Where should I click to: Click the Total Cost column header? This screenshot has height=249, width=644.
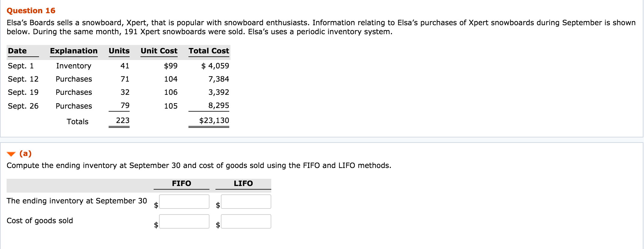pyautogui.click(x=209, y=51)
